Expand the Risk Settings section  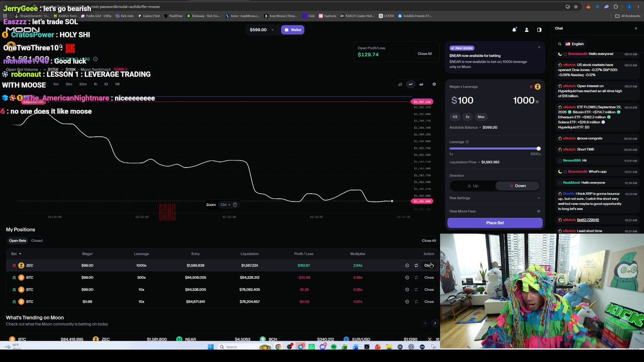pyautogui.click(x=495, y=198)
